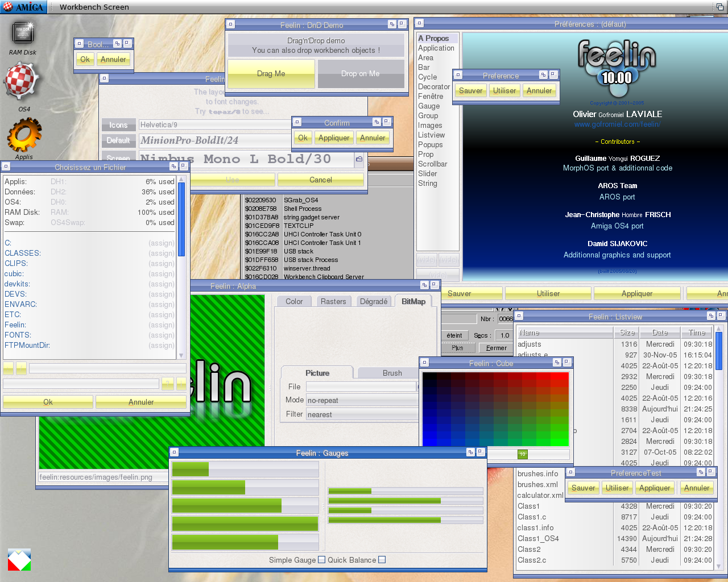Click the Secs value field showing 1.0
Viewport: 728px width, 582px height.
tap(504, 335)
